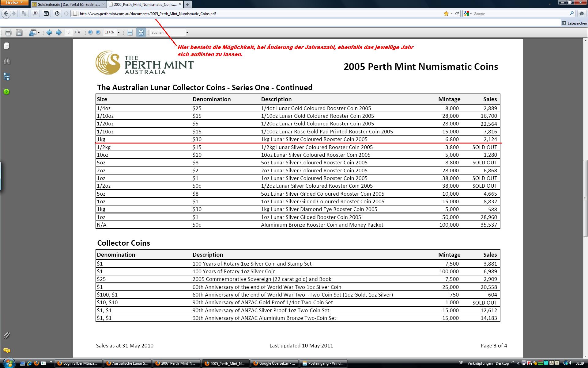Open the attachments paperclip panel
Screen dimensions: 588x368
(7, 335)
